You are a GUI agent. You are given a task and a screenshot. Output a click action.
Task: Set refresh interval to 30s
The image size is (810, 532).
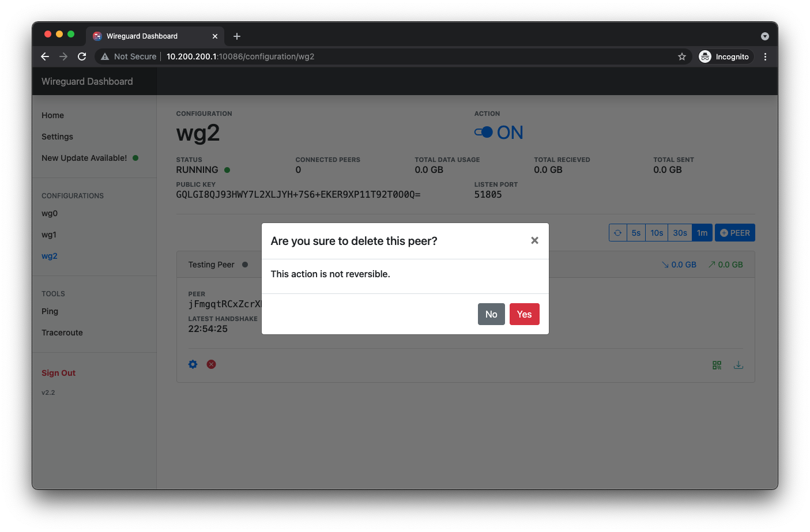(680, 233)
